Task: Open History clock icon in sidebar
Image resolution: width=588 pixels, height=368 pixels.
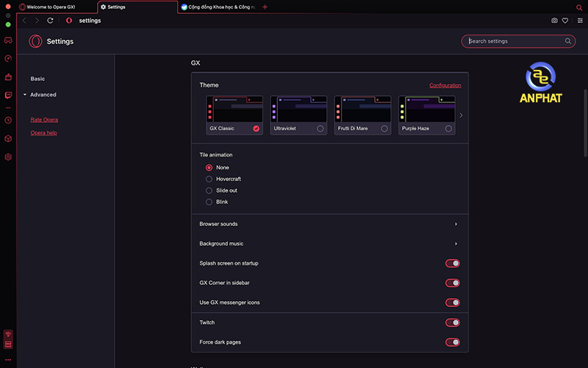Action: pyautogui.click(x=8, y=120)
